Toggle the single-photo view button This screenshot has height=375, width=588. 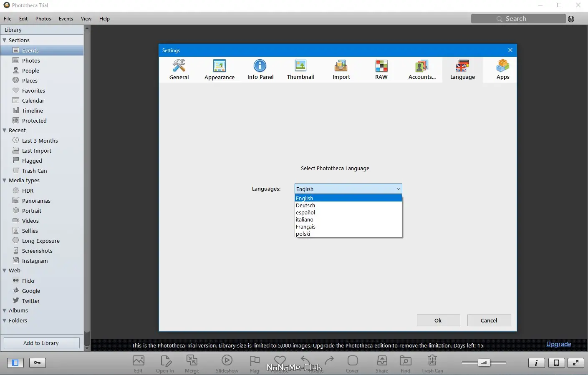[x=556, y=363]
